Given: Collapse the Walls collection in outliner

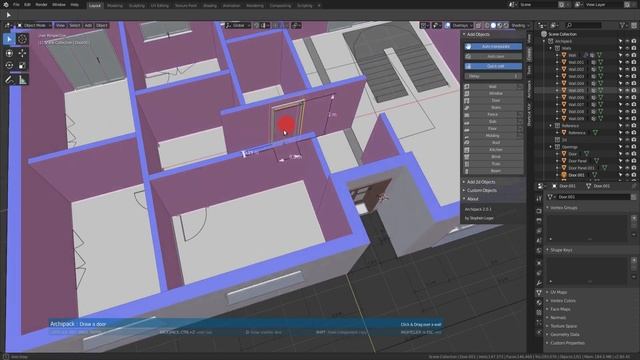Looking at the screenshot, I should [551, 48].
